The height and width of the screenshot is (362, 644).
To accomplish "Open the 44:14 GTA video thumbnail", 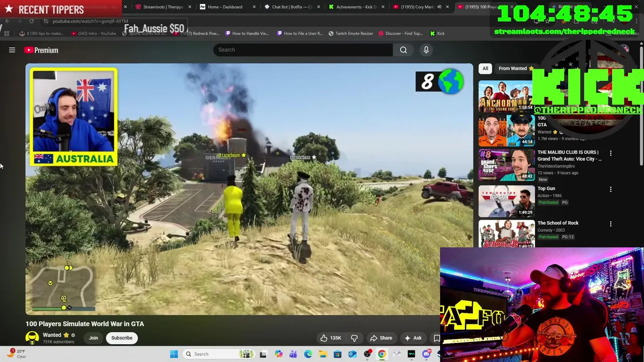I will coord(506,130).
